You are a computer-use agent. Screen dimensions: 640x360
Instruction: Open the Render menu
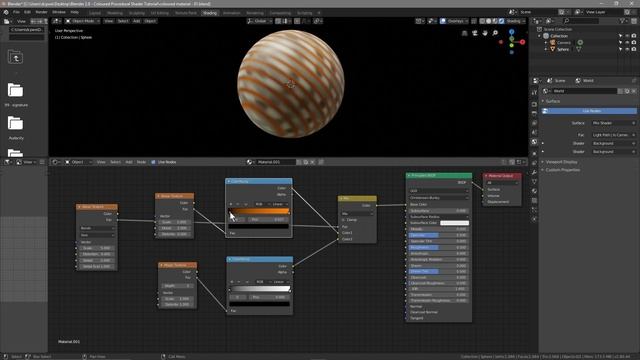pos(42,12)
